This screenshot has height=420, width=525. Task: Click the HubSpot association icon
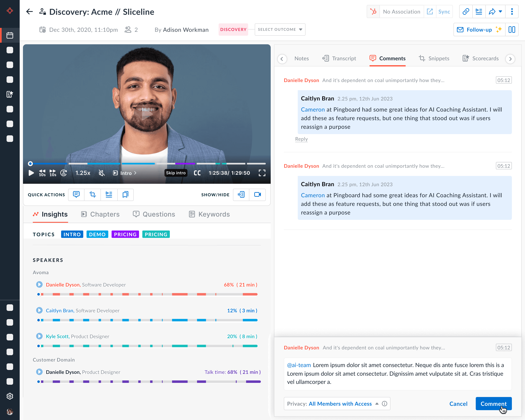pos(373,12)
